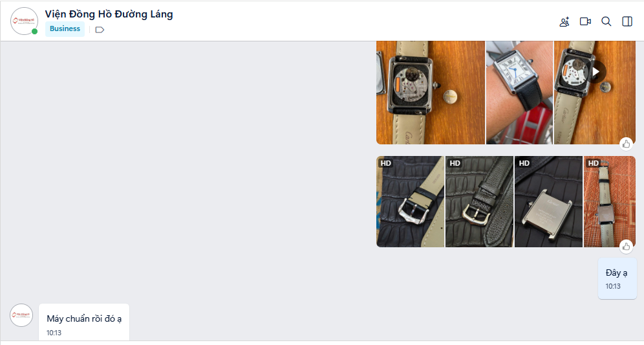This screenshot has width=644, height=345.
Task: Click the "Đây ạ" sent message bubble
Action: click(x=617, y=278)
